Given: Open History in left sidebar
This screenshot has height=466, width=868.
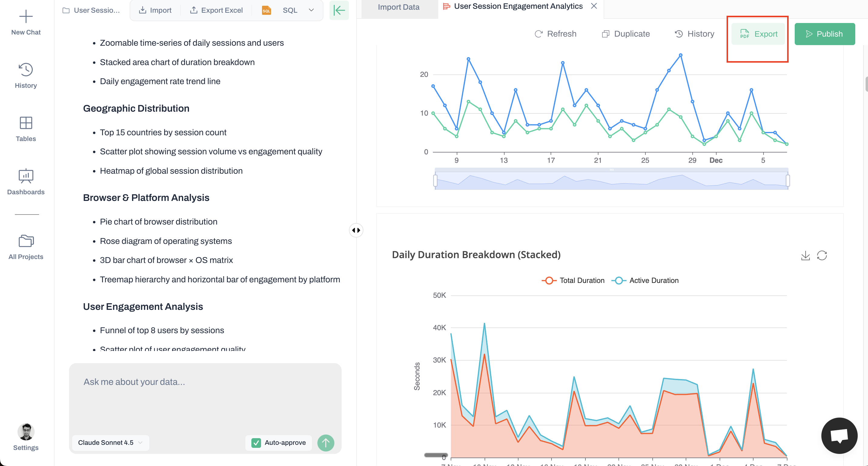Looking at the screenshot, I should point(26,76).
